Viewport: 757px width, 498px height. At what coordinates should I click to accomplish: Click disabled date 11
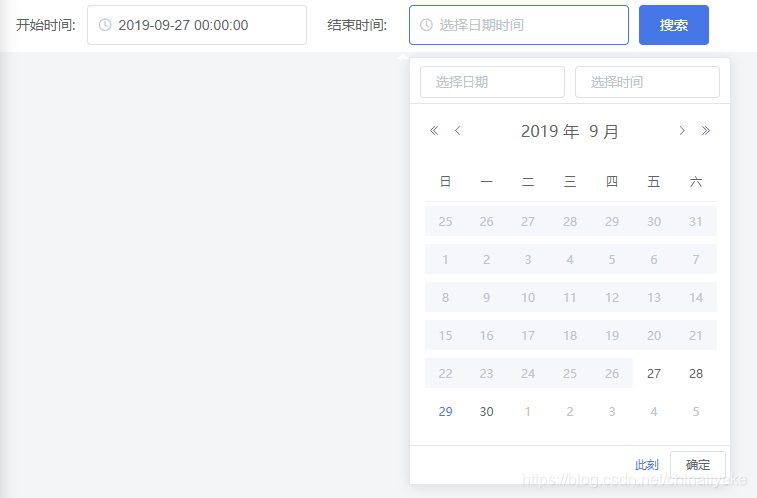click(x=570, y=297)
